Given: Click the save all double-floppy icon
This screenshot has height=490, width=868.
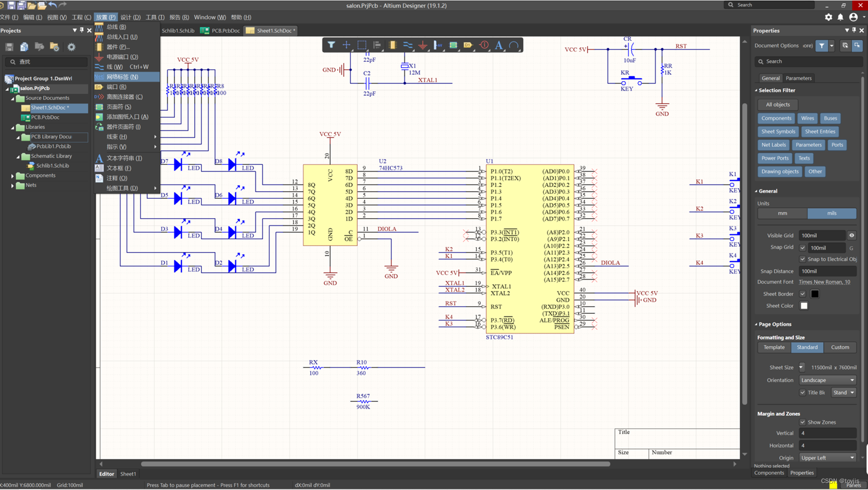Looking at the screenshot, I should pos(22,5).
